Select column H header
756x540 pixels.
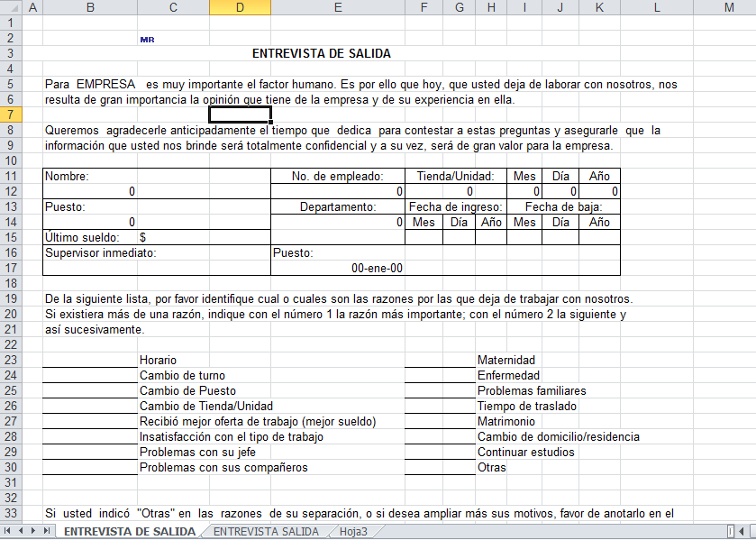click(x=491, y=7)
